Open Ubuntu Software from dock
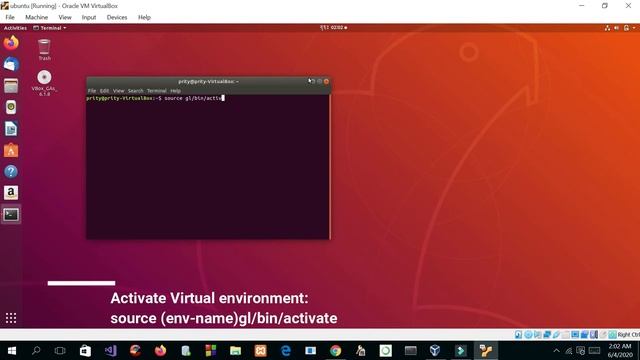This screenshot has width=640, height=360. click(x=11, y=150)
